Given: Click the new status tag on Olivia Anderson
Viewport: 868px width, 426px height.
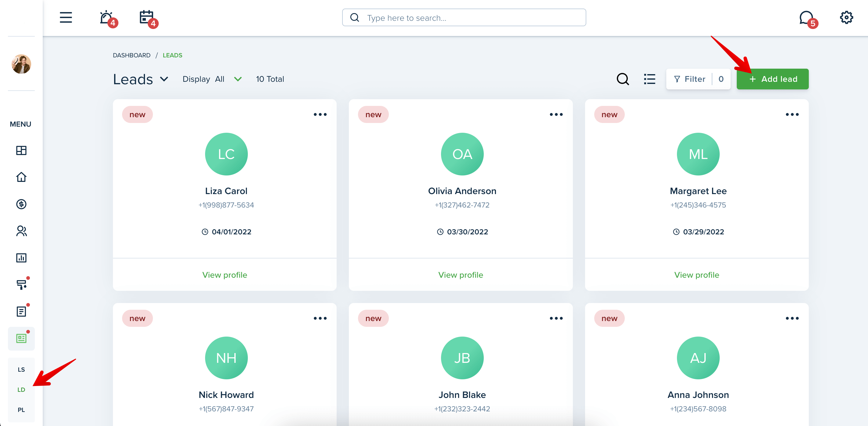Looking at the screenshot, I should (x=373, y=115).
